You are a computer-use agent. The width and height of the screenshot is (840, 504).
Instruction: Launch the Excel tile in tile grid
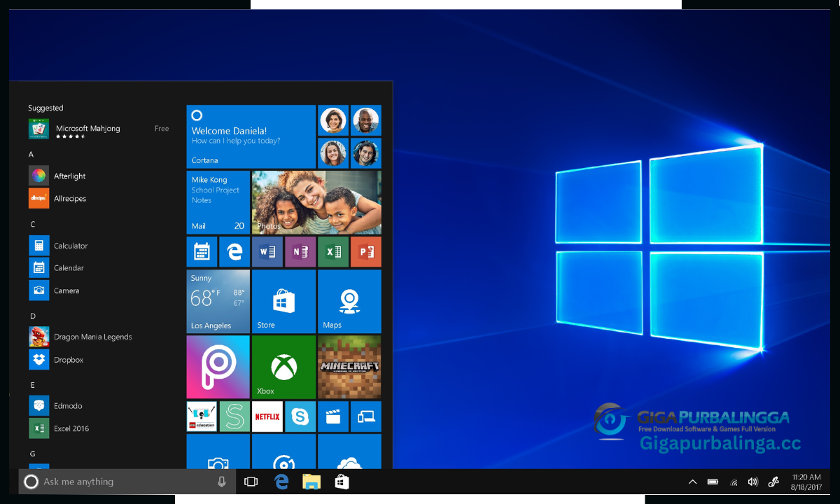[333, 251]
